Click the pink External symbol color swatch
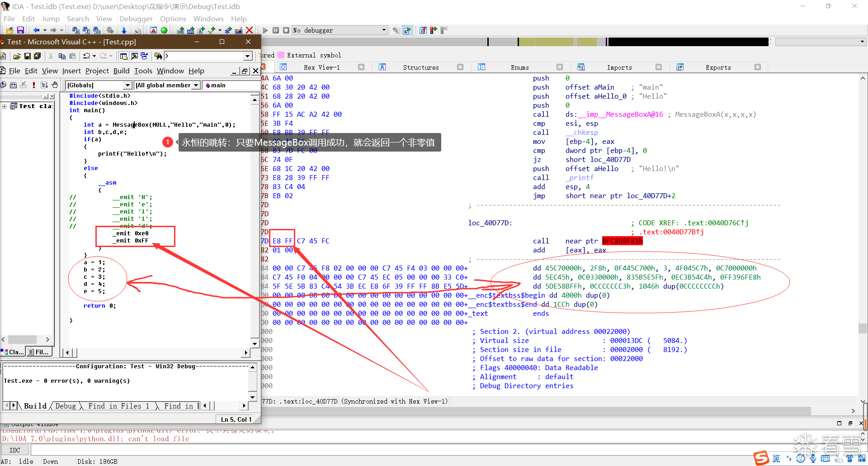The image size is (868, 466). click(x=281, y=55)
